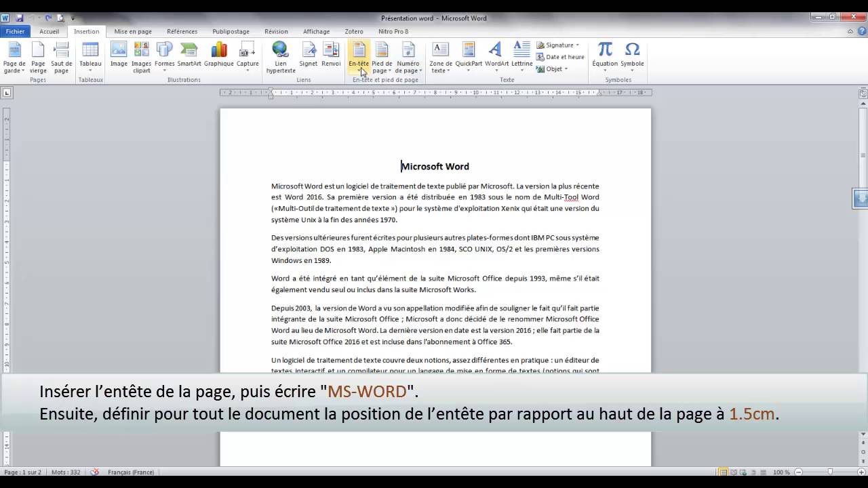Undo the last action in quick access toolbar
Viewport: 868px width, 488px height.
[33, 18]
